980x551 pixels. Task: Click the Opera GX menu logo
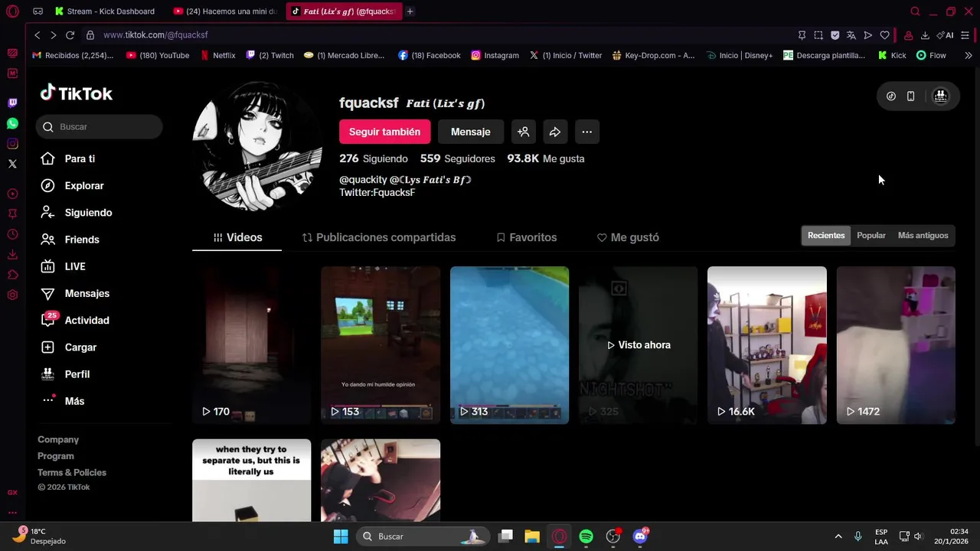click(x=12, y=11)
